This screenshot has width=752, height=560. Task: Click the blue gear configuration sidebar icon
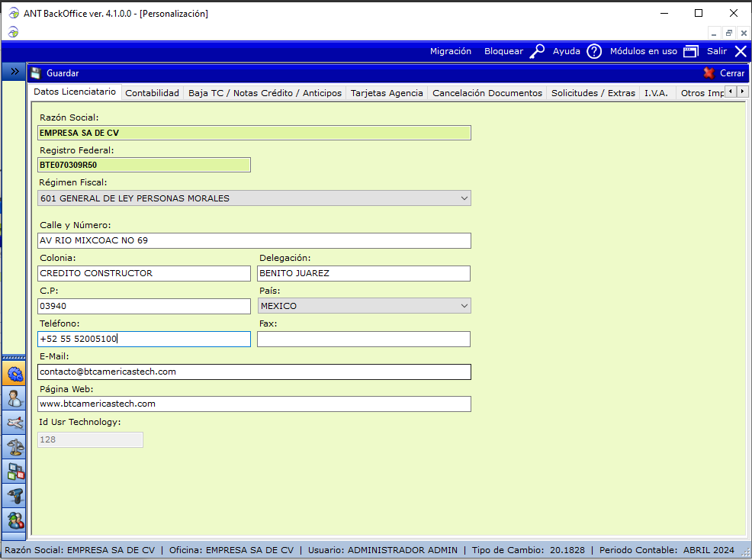click(14, 374)
